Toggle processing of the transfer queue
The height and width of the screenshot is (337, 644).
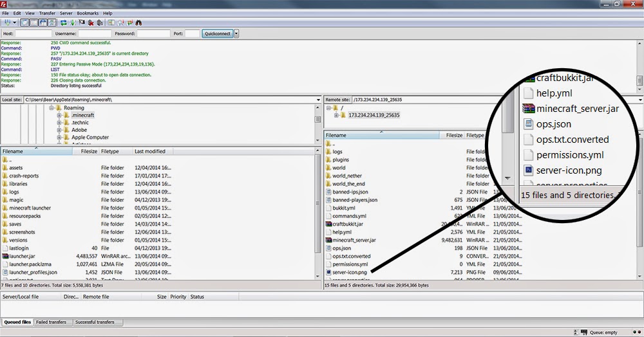(73, 23)
